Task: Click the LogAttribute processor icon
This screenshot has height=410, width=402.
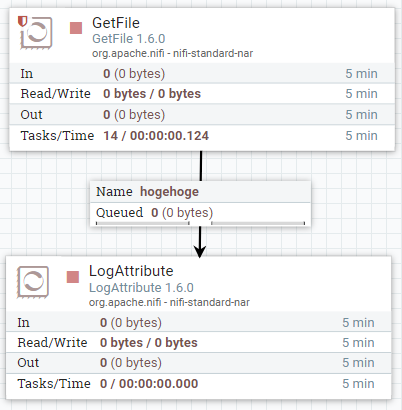Action: (x=33, y=282)
